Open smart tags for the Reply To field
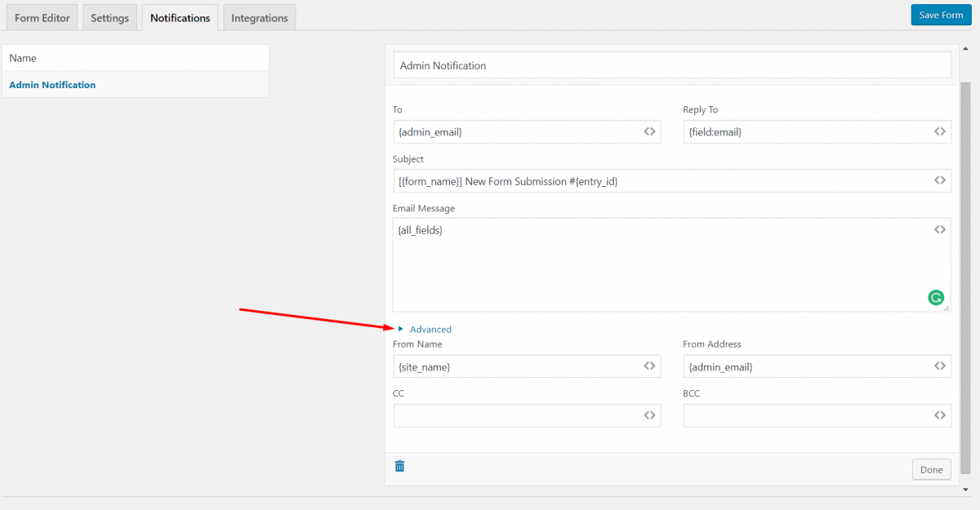The height and width of the screenshot is (510, 980). pyautogui.click(x=940, y=131)
